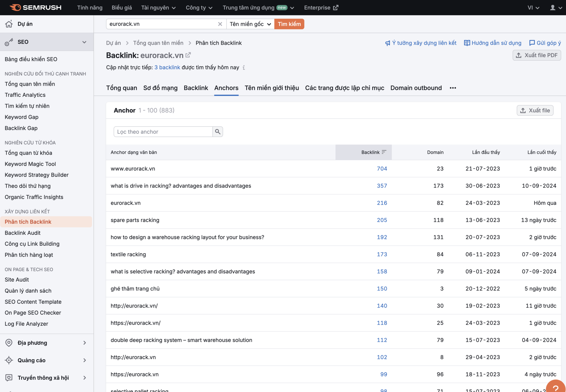This screenshot has height=392, width=566.
Task: Click the SEO key icon
Action: click(x=9, y=42)
